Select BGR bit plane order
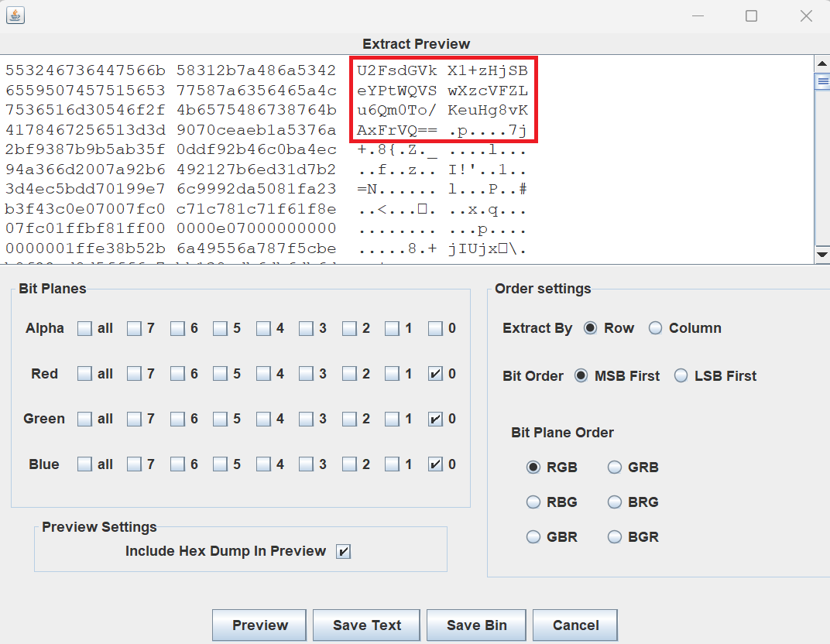830x644 pixels. [614, 536]
